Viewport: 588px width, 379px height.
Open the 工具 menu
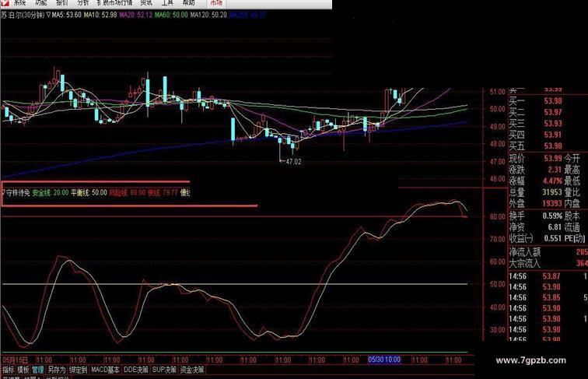pyautogui.click(x=167, y=3)
